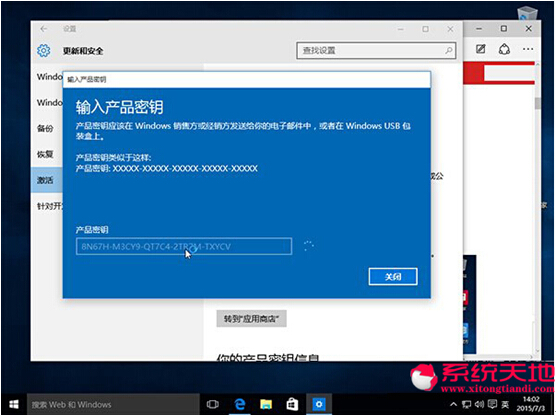The image size is (556, 419).
Task: Open the Store from the taskbar
Action: (x=292, y=404)
